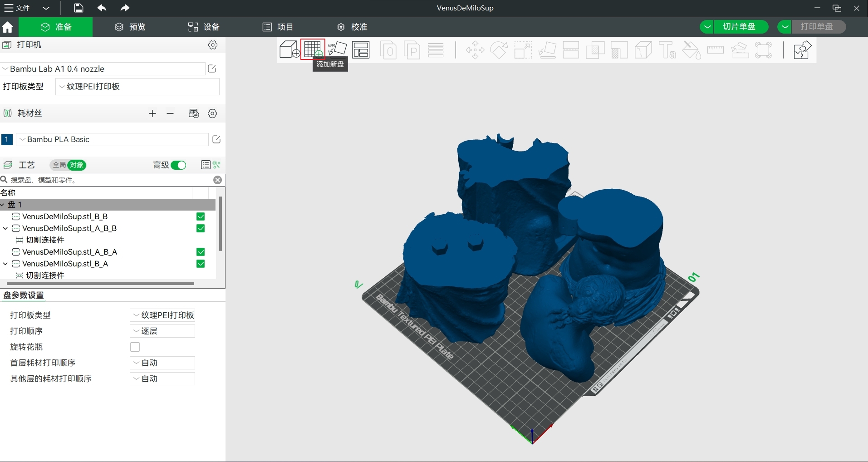
Task: Open the 打印板类型 dropdown under printer
Action: click(137, 87)
